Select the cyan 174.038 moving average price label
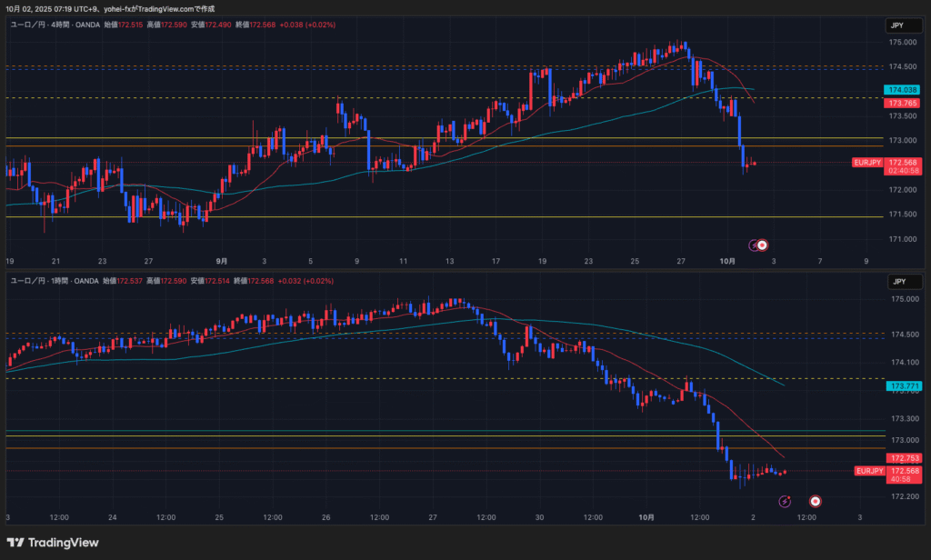 pos(902,90)
